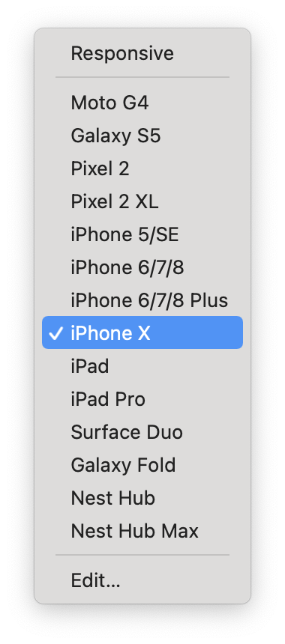Switch to iPhone 5/SE
This screenshot has height=644, width=285.
pyautogui.click(x=142, y=234)
